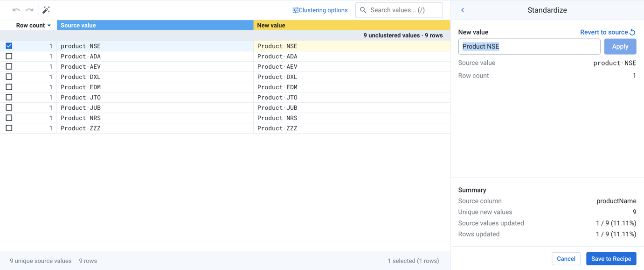Screen dimensions: 644x270
Task: Select the Product EDM new value cell
Action: pyautogui.click(x=352, y=87)
